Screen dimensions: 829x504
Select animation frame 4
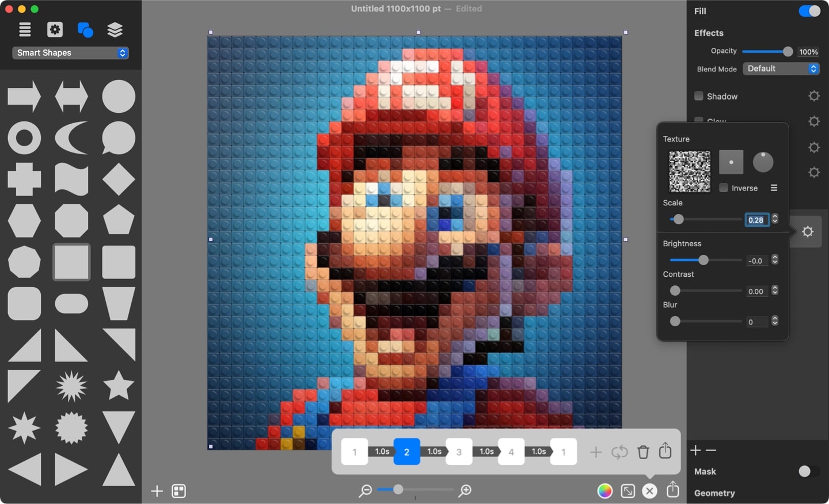(511, 452)
